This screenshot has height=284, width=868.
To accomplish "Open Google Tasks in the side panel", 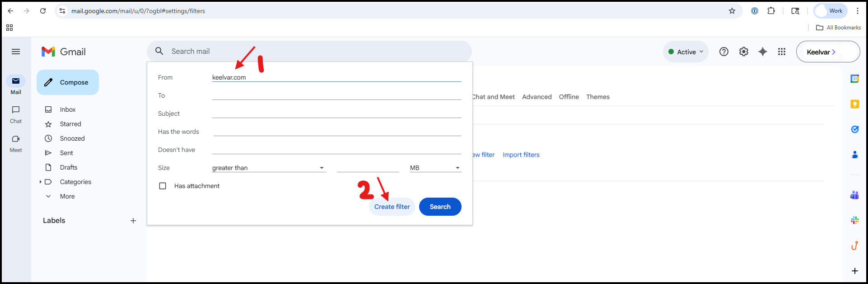I will 855,129.
